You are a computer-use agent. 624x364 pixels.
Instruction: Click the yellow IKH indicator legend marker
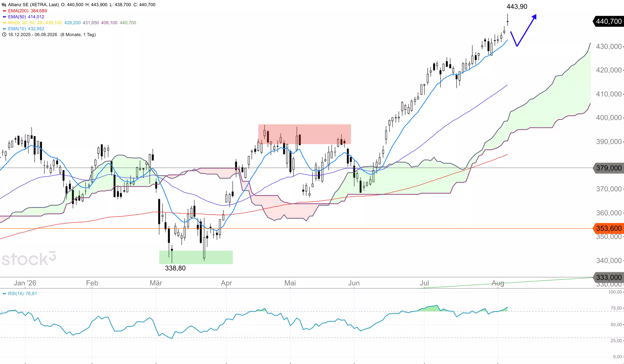[x=4, y=23]
